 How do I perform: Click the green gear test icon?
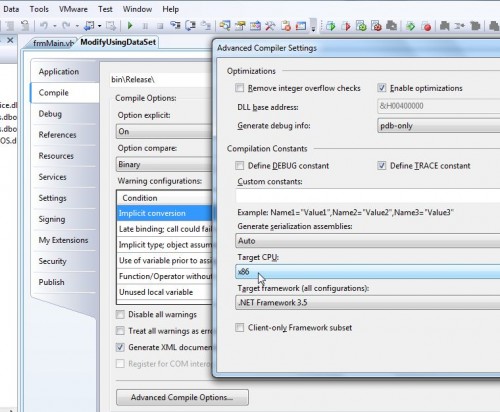(x=361, y=26)
